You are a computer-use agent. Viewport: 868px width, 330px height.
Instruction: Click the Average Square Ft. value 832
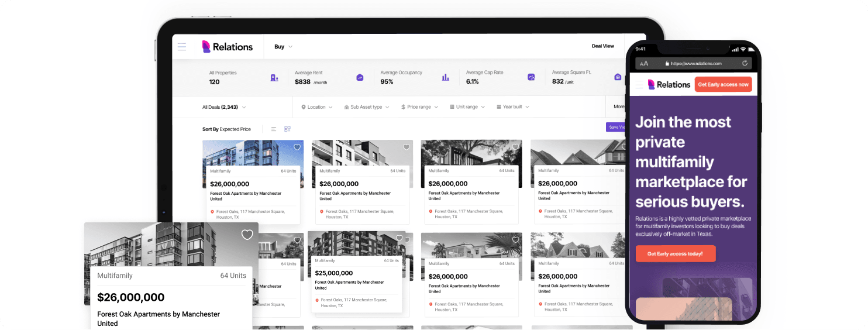click(x=558, y=81)
